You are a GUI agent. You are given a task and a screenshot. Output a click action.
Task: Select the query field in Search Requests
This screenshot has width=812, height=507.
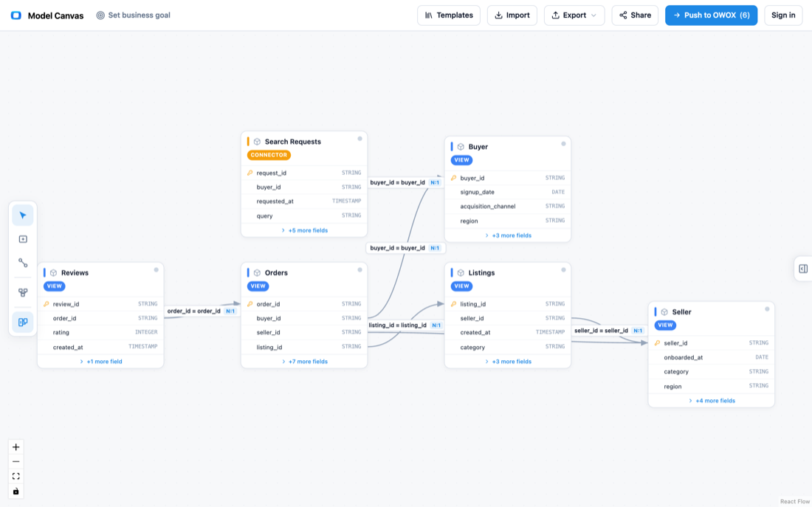[x=304, y=215]
